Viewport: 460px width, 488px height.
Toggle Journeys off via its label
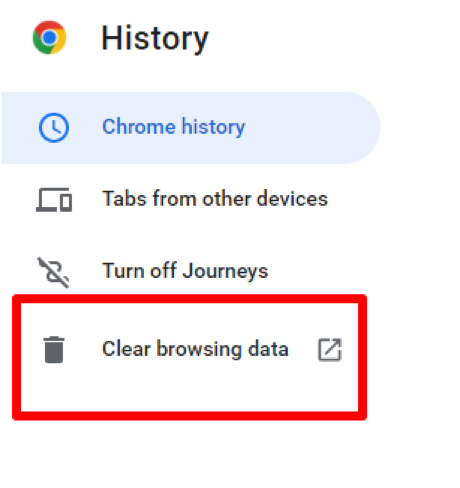[x=185, y=271]
